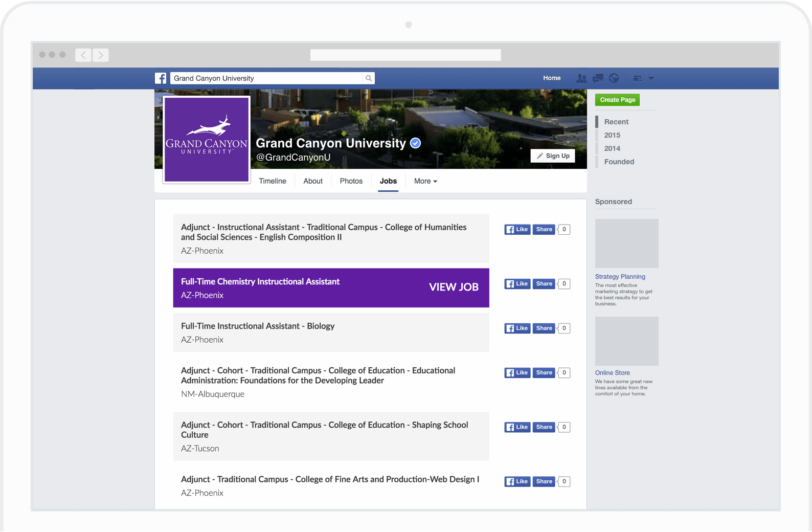Jump to 2015 in timeline sidebar
Image resolution: width=812 pixels, height=532 pixels.
coord(612,135)
